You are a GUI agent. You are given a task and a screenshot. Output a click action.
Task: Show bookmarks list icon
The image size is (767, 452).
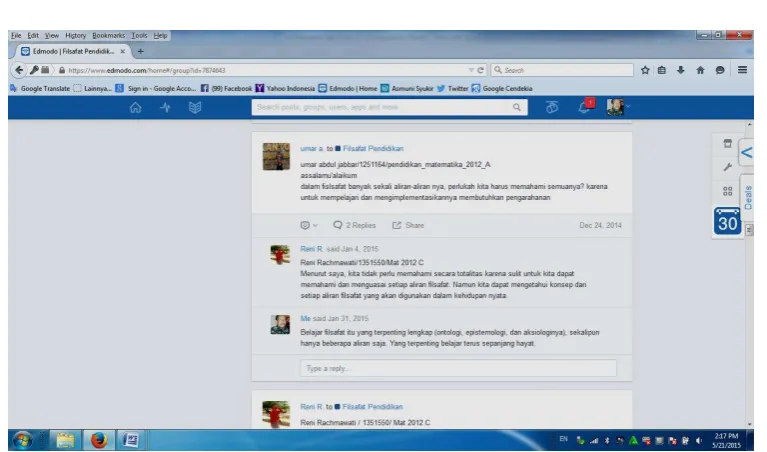(662, 70)
